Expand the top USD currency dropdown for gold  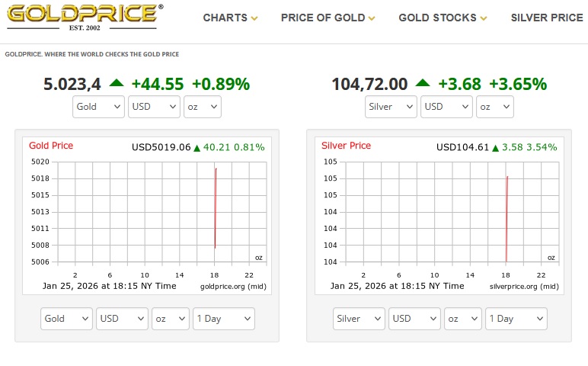click(x=154, y=107)
